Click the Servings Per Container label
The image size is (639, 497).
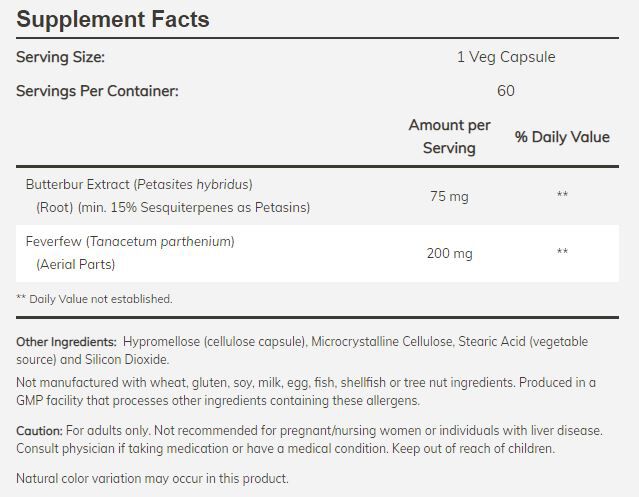coord(97,91)
